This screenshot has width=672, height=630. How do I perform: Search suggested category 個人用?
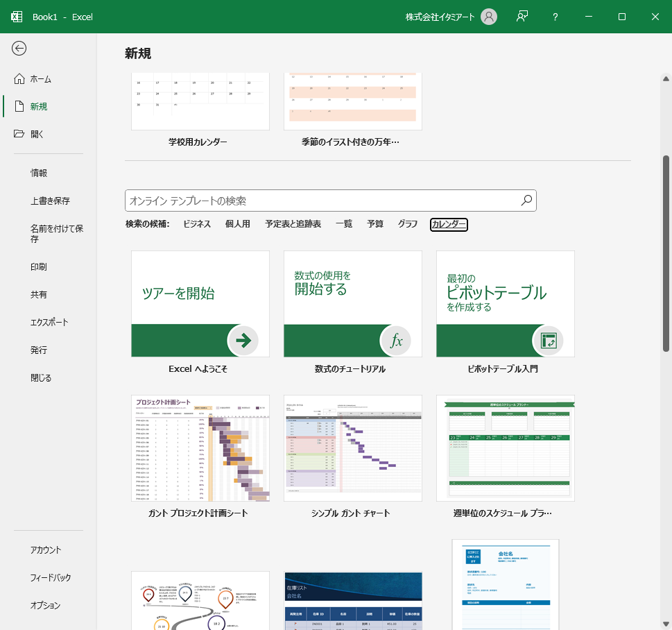coord(237,224)
